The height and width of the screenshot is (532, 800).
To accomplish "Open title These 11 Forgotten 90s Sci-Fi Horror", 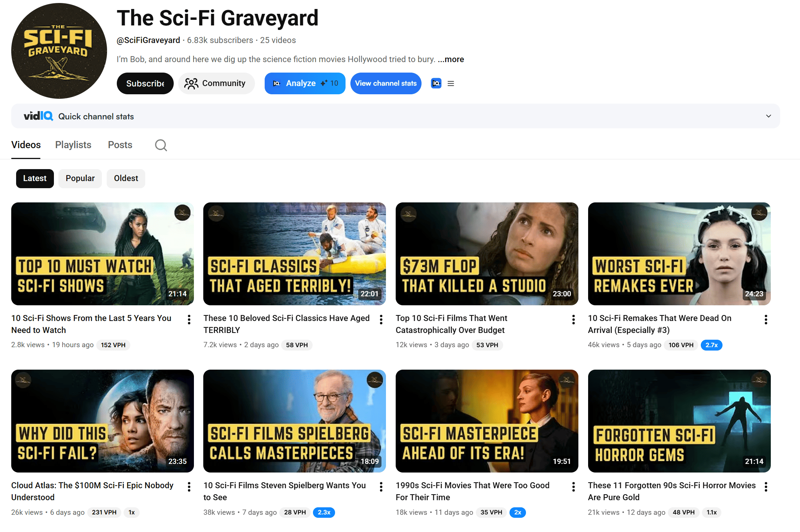I will 672,491.
